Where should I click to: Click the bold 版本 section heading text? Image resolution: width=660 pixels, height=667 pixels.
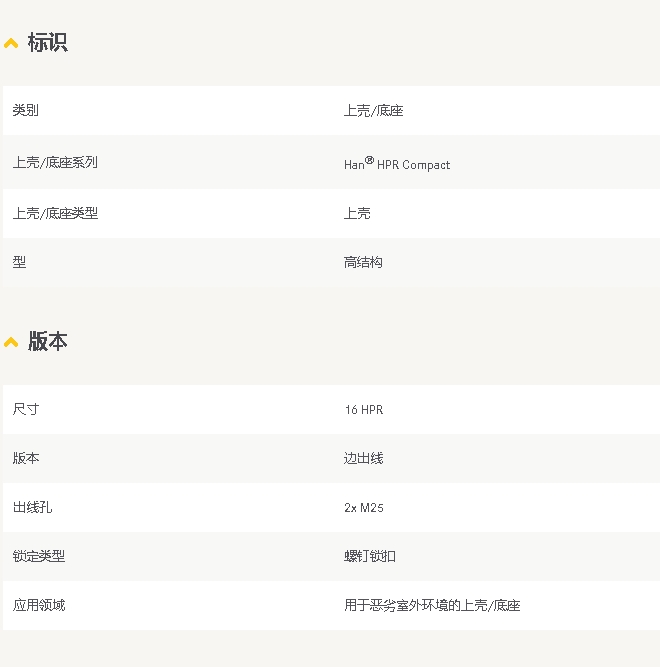click(x=47, y=342)
